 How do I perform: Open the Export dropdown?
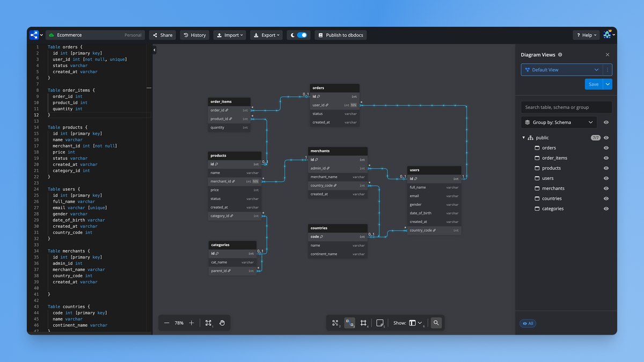pyautogui.click(x=267, y=35)
